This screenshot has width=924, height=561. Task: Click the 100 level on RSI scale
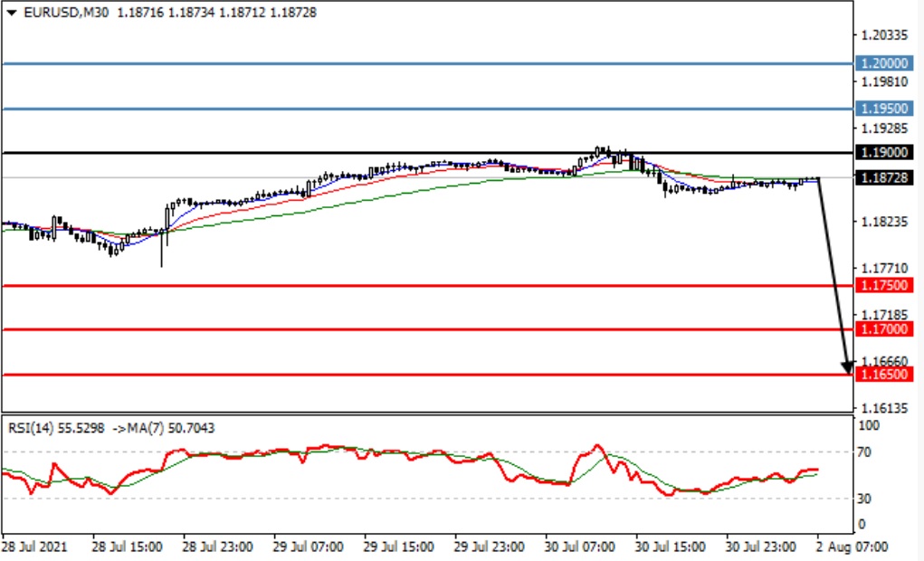tap(870, 425)
